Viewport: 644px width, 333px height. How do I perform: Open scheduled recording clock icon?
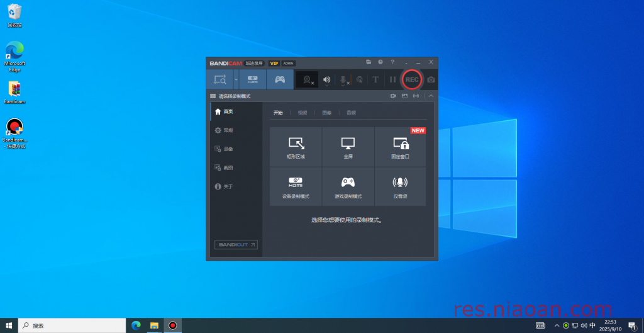click(380, 62)
